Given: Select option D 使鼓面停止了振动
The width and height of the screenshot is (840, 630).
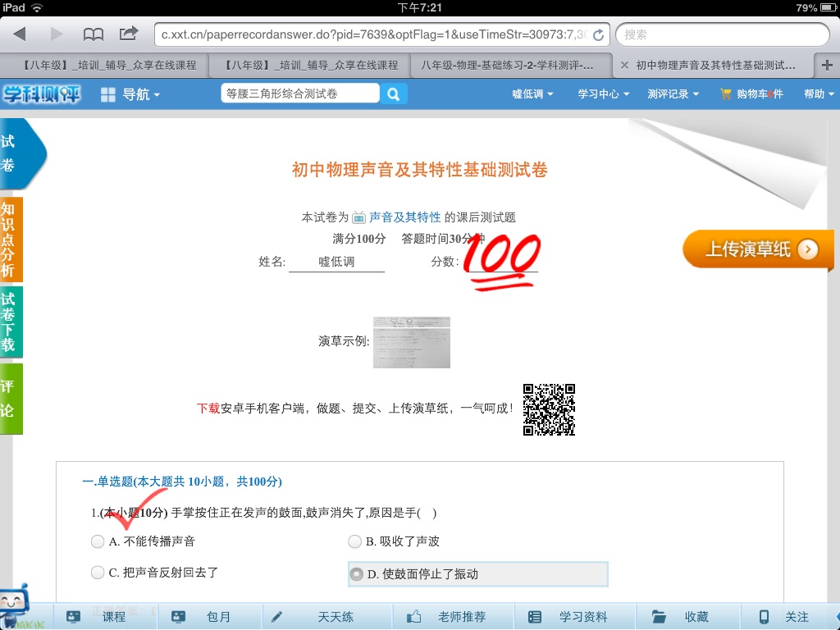Looking at the screenshot, I should point(356,574).
